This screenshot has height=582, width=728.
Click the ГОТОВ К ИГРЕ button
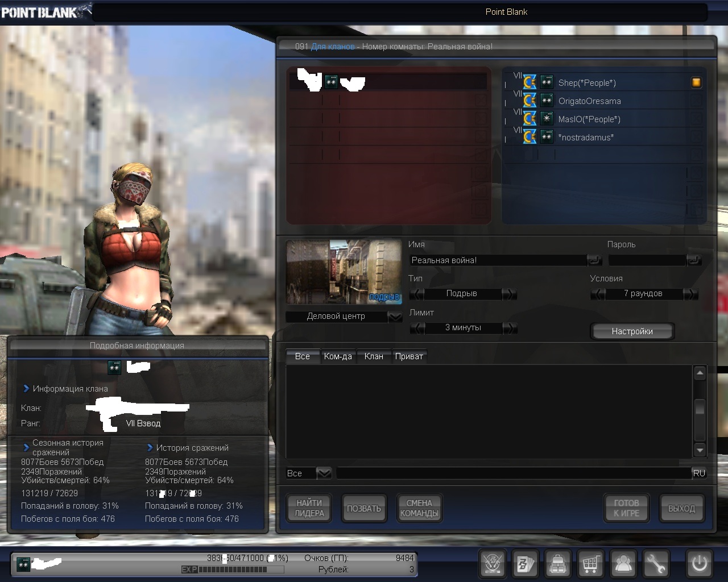coord(626,508)
